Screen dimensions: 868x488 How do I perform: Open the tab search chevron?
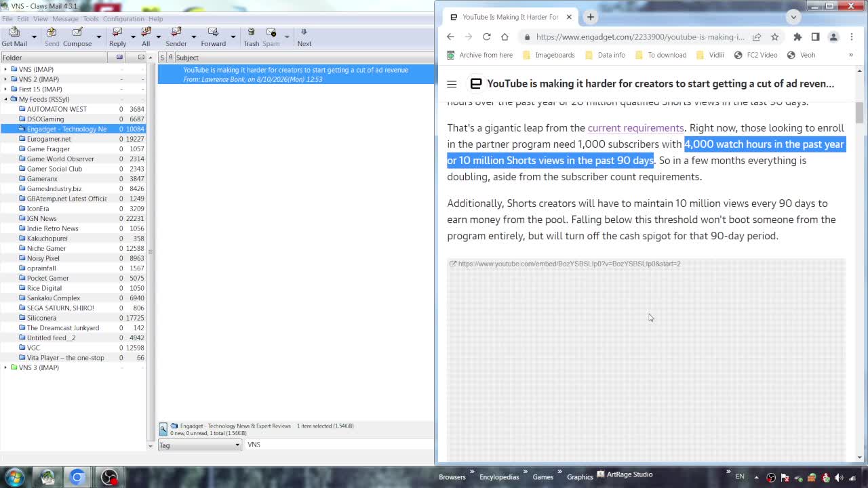tap(793, 17)
